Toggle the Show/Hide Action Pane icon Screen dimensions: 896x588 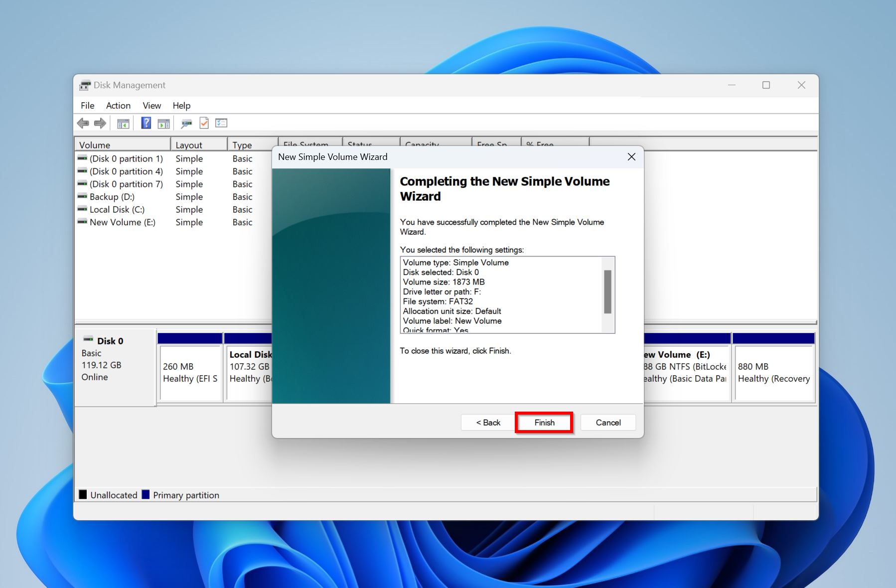[x=163, y=124]
